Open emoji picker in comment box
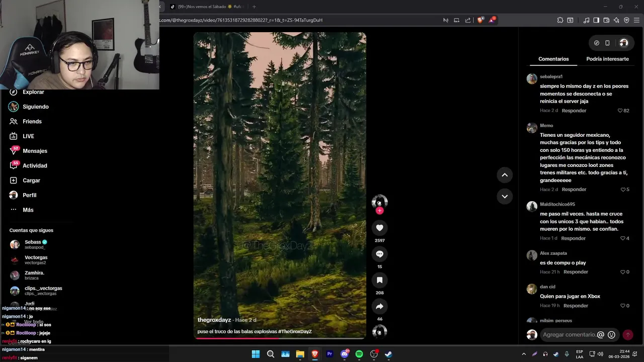The image size is (644, 362). pos(612,334)
